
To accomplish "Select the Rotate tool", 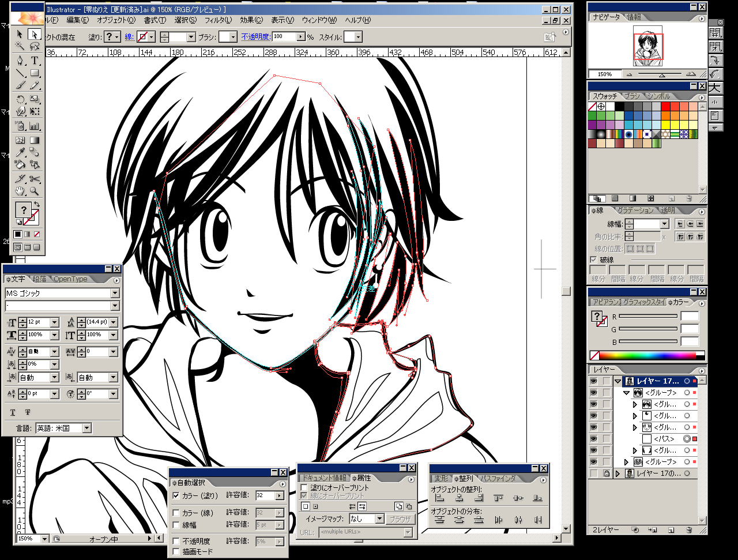I will click(x=20, y=100).
